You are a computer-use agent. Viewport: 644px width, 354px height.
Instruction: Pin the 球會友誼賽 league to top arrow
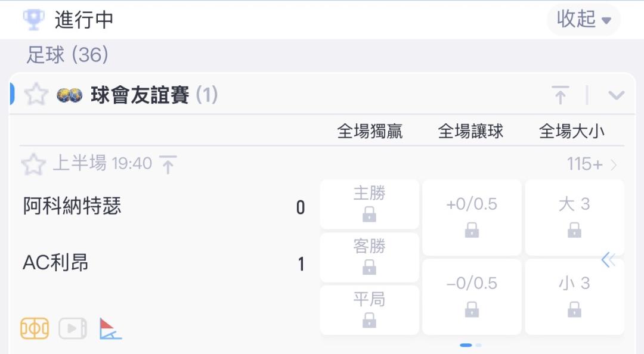560,95
